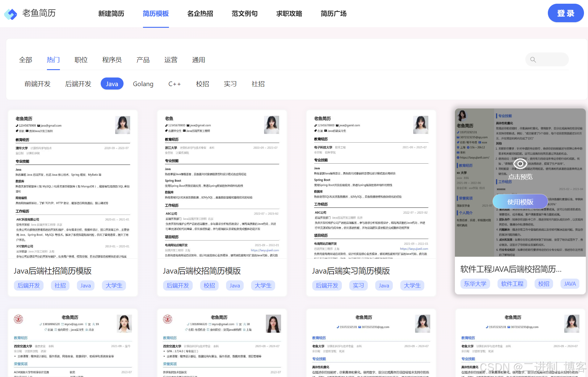The width and height of the screenshot is (588, 377).
Task: Click the 使用模版 button
Action: coord(520,202)
